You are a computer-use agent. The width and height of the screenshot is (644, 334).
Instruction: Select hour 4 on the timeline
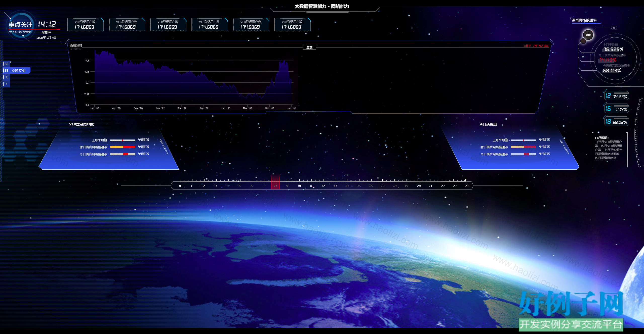coord(228,186)
